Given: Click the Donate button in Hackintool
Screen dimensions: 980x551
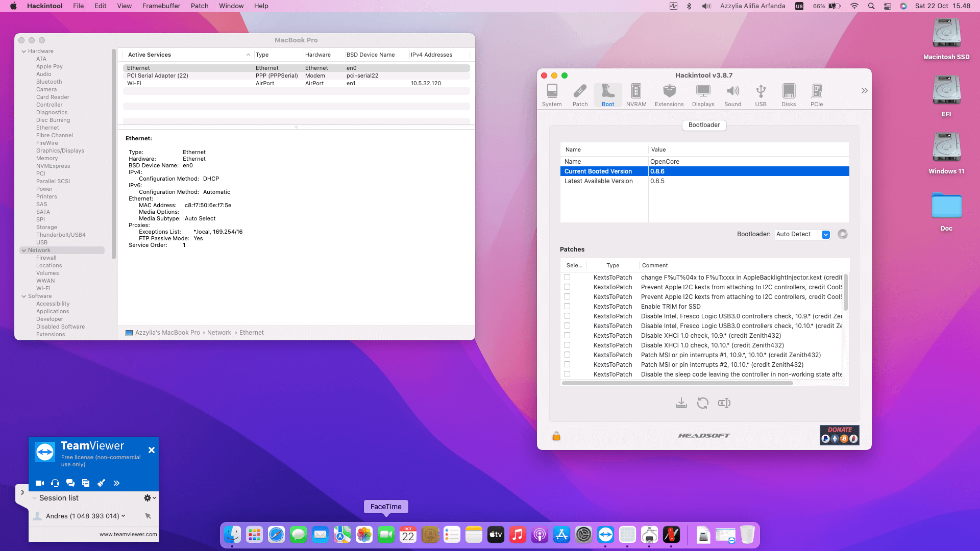Looking at the screenshot, I should (839, 435).
